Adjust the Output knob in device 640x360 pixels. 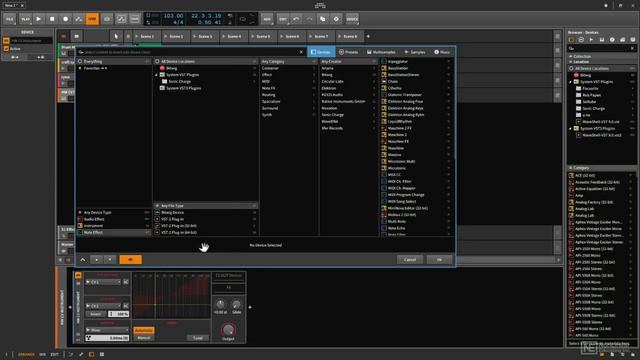pos(228,329)
